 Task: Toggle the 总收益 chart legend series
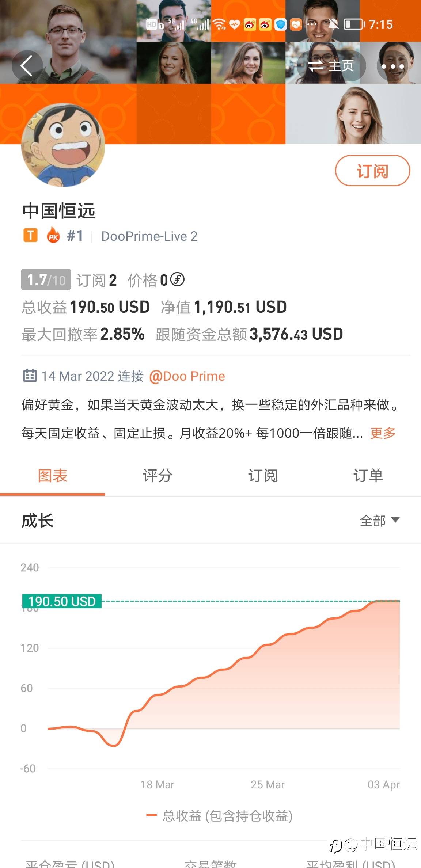click(219, 816)
